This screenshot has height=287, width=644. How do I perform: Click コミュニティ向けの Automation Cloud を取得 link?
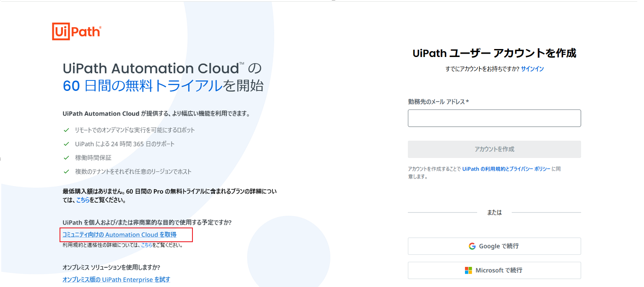[x=119, y=235]
